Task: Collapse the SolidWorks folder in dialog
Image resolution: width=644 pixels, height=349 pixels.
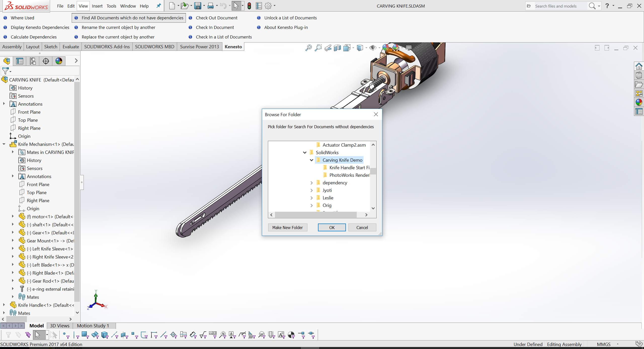Action: 305,152
